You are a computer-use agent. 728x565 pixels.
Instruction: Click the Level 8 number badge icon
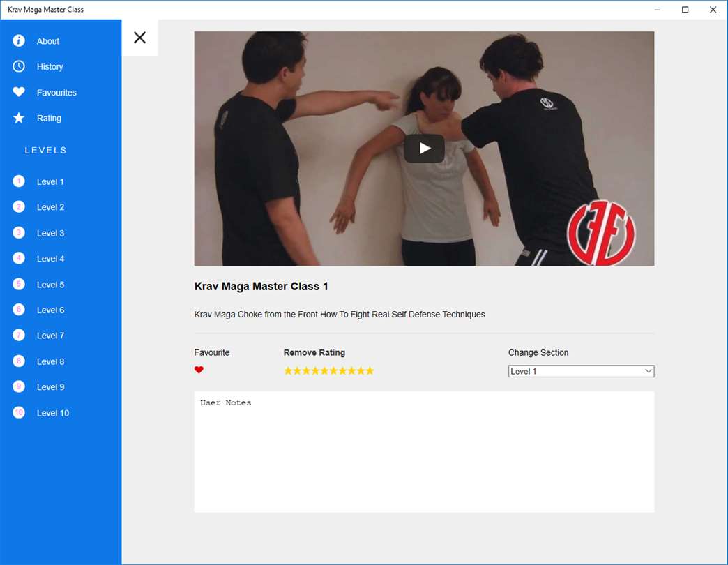(x=19, y=361)
